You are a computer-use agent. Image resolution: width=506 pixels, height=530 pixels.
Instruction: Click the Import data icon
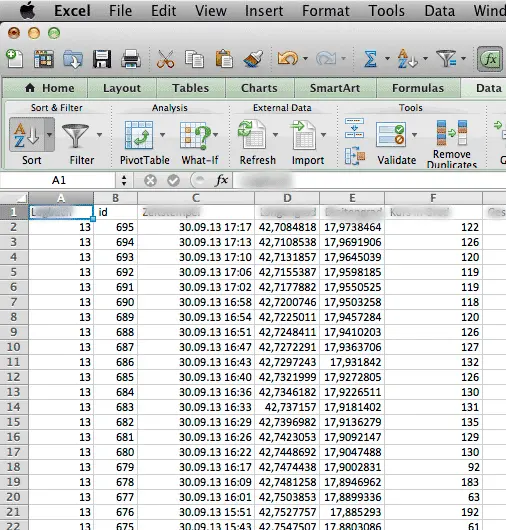[x=303, y=135]
